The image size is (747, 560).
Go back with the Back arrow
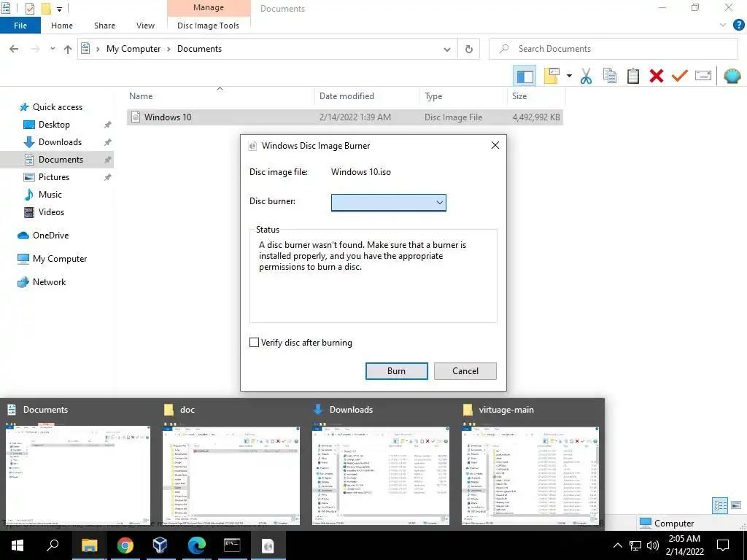(x=14, y=49)
